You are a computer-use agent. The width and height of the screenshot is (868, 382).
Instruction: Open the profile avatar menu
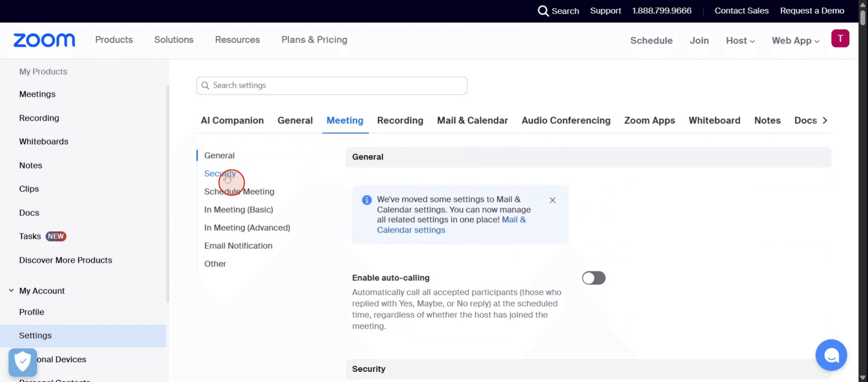[840, 38]
